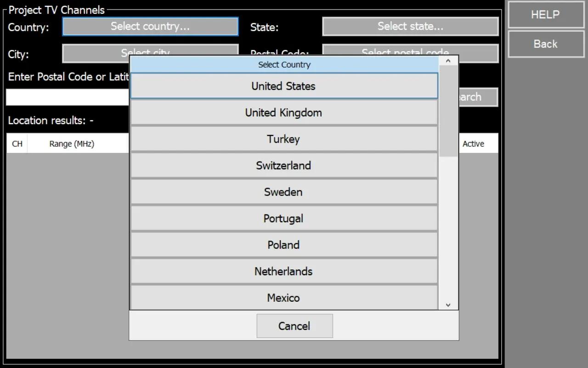Pick Poland from the country list

tap(283, 245)
